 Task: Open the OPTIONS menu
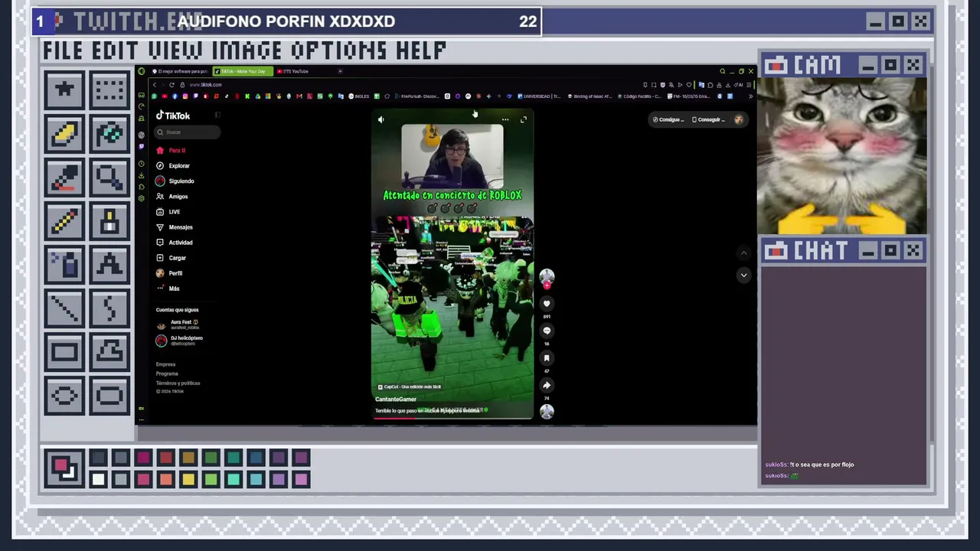point(338,51)
